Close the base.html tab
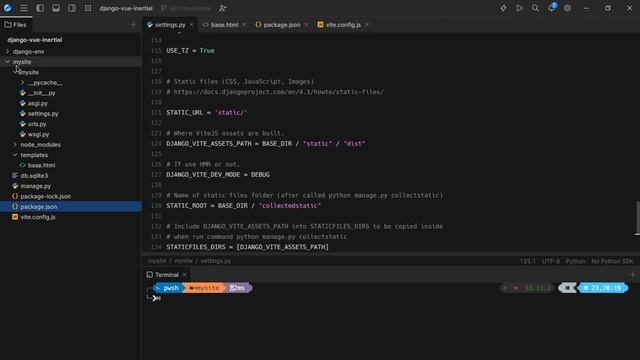The height and width of the screenshot is (360, 640). 244,25
